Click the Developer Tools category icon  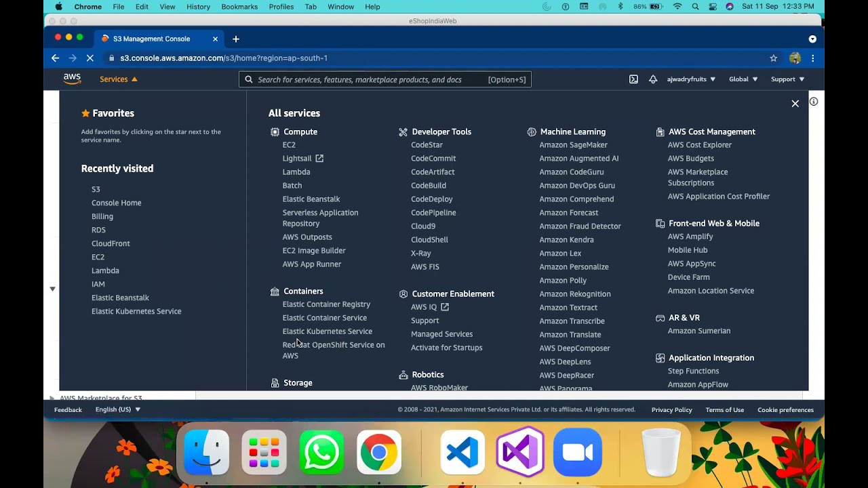403,132
